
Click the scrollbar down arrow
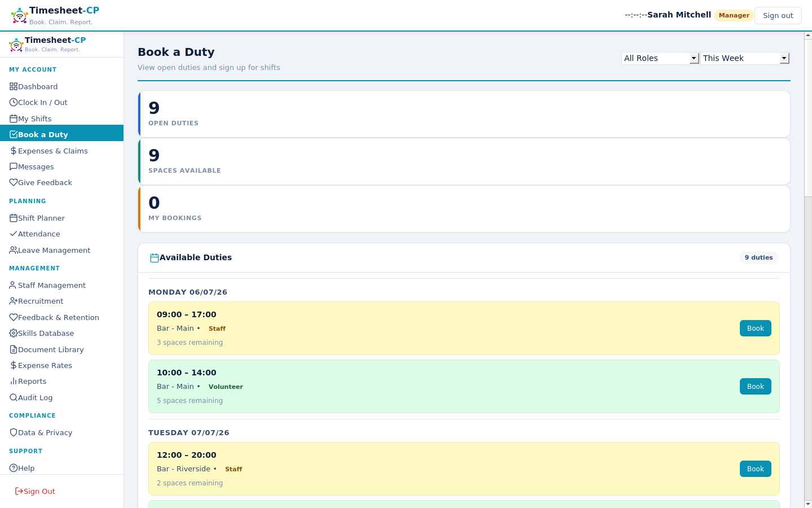[x=808, y=503]
